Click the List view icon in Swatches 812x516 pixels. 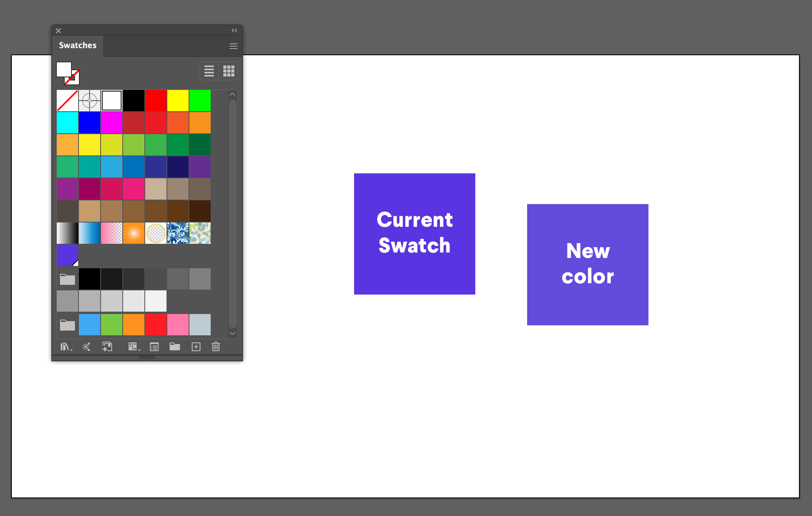click(x=209, y=71)
